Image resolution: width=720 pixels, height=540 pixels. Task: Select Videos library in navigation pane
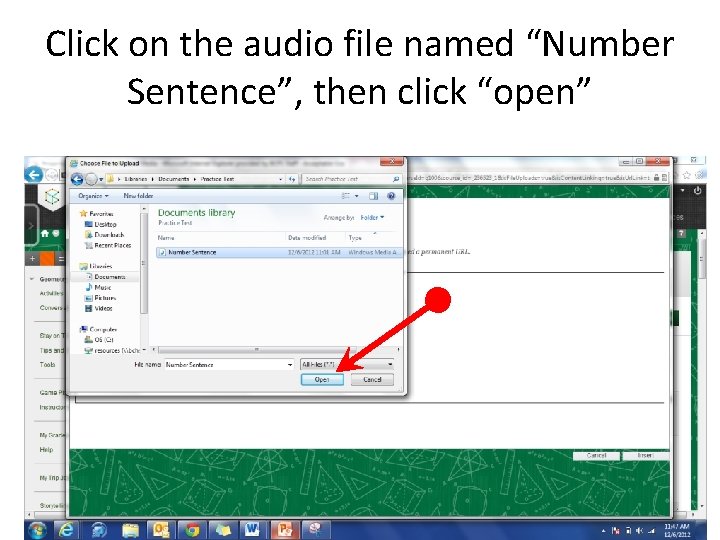point(99,309)
